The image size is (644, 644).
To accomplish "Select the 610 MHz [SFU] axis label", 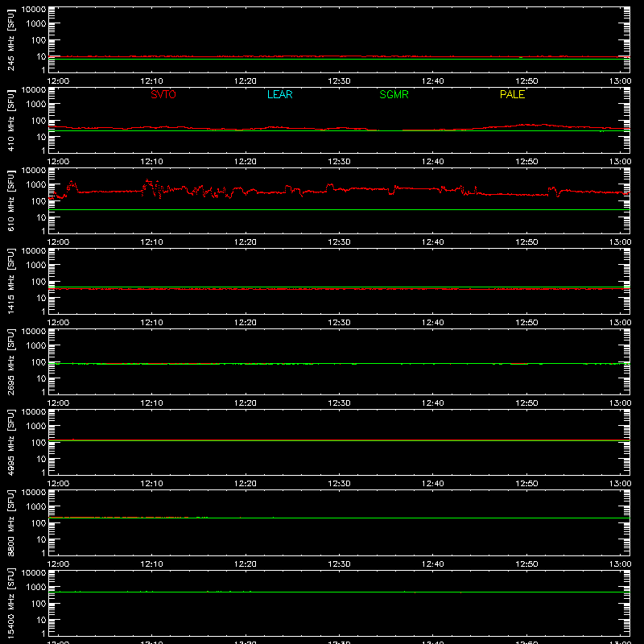I will coord(10,200).
